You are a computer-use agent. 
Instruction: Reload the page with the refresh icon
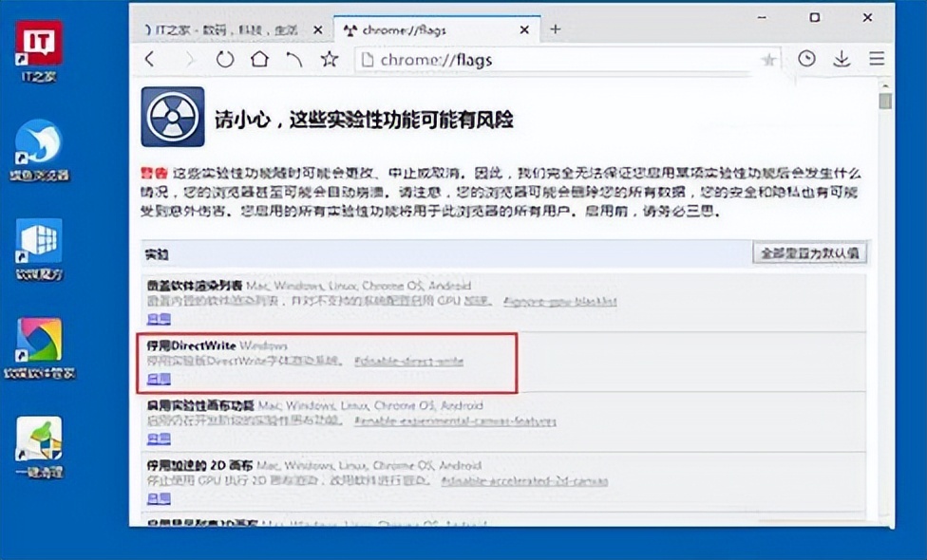(x=224, y=59)
